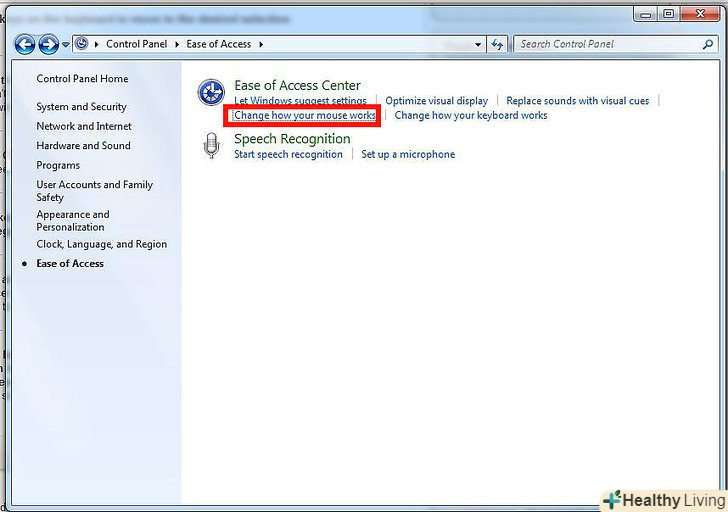Screen dimensions: 728x512
Task: Click the Control Panel icon in address bar
Action: [82, 44]
